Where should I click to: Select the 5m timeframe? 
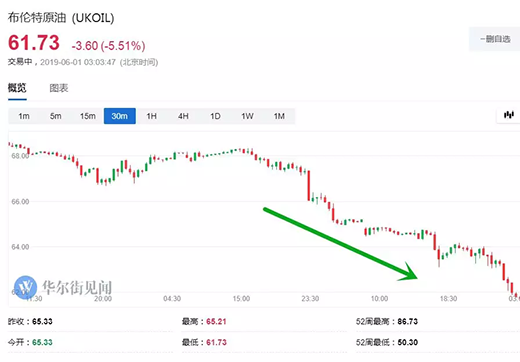coord(56,116)
